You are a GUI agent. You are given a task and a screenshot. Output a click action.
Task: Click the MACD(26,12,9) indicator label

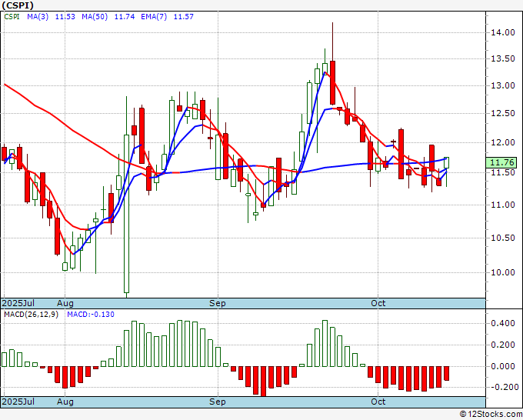(31, 315)
